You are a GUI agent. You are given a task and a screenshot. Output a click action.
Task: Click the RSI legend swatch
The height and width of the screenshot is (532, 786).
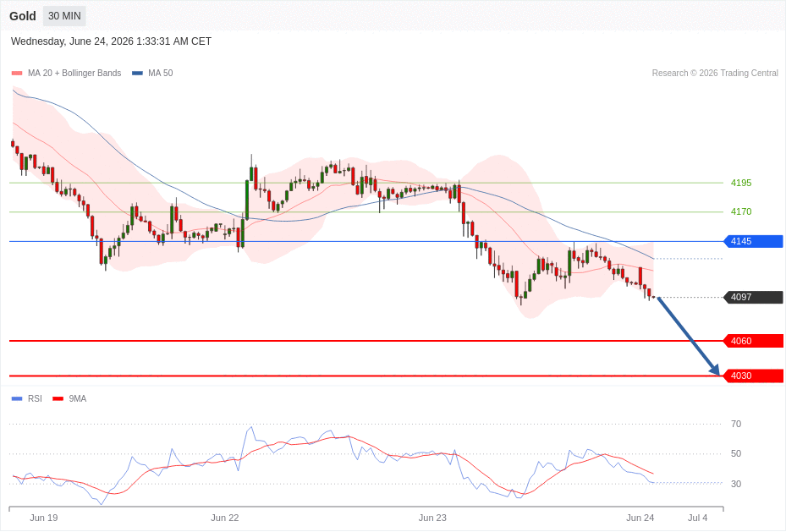coord(17,398)
